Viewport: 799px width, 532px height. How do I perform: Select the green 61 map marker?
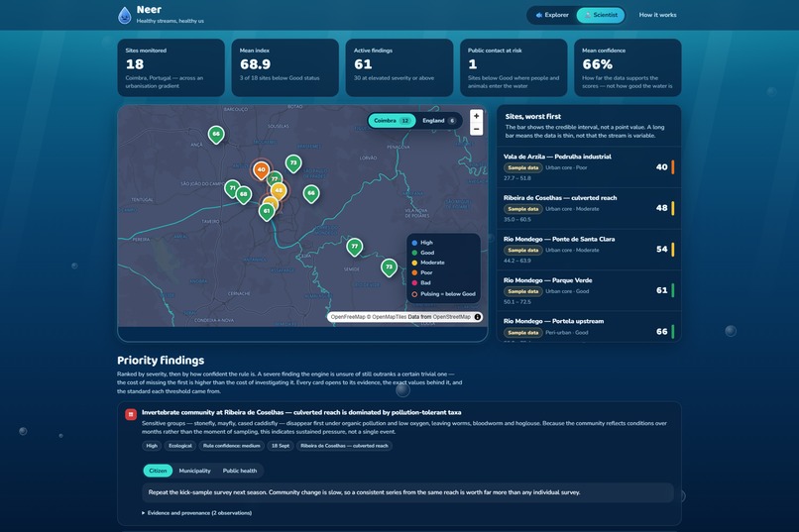267,212
